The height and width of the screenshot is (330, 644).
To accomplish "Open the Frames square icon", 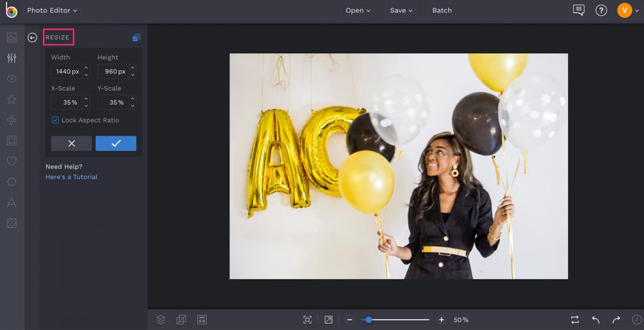I will click(x=12, y=140).
